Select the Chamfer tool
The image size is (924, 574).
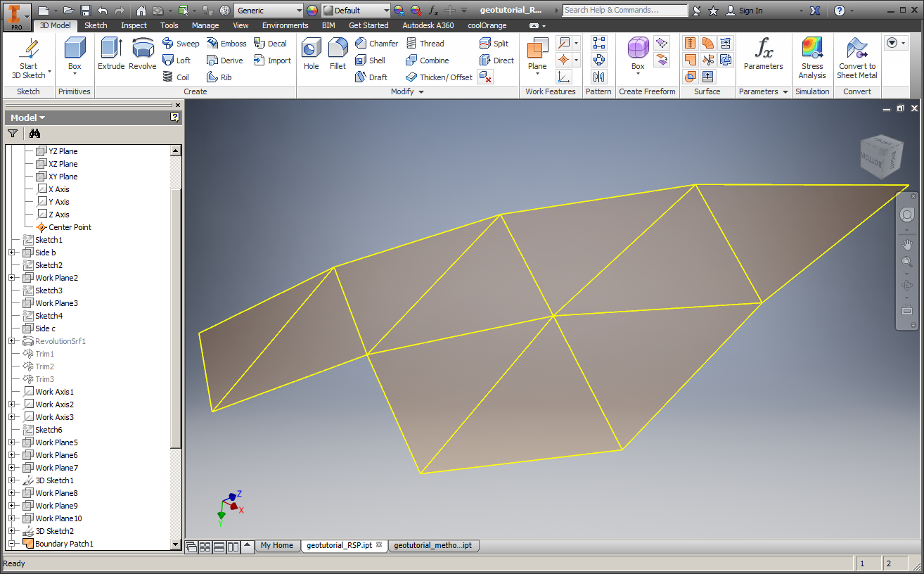point(376,44)
